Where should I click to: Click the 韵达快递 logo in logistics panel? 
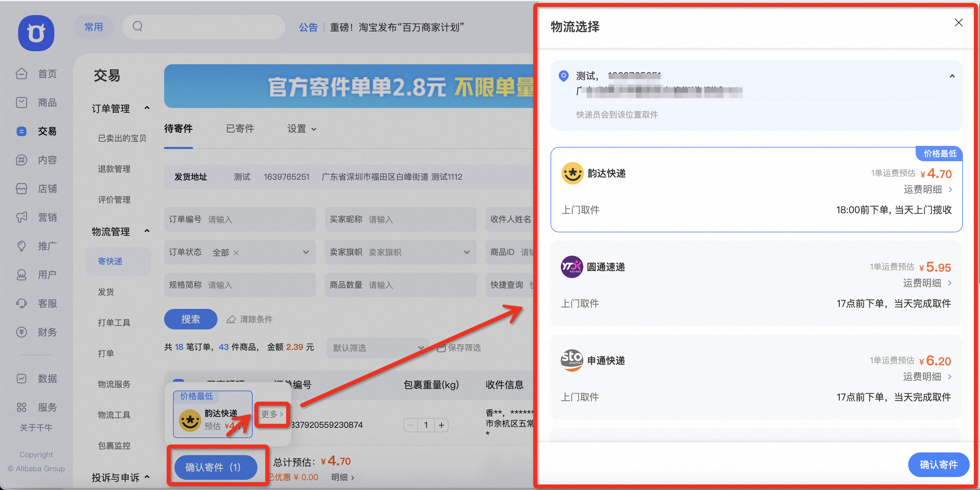click(x=572, y=173)
